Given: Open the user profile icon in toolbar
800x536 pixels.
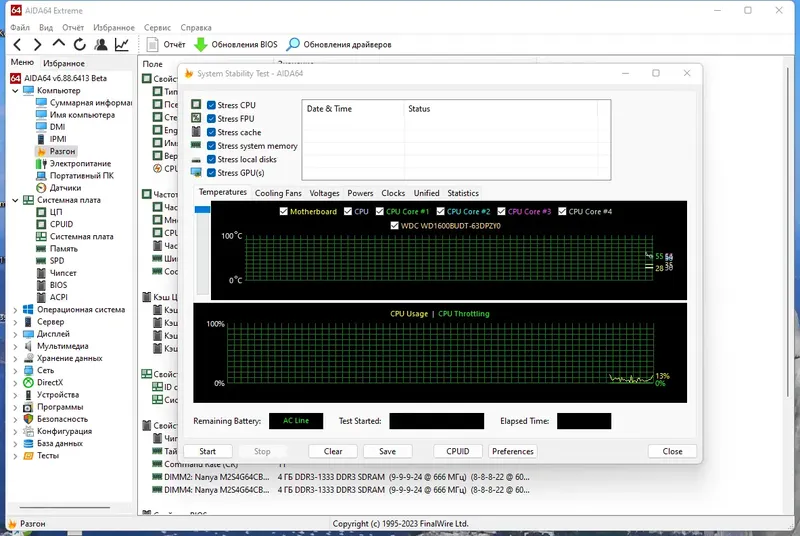Looking at the screenshot, I should point(101,45).
